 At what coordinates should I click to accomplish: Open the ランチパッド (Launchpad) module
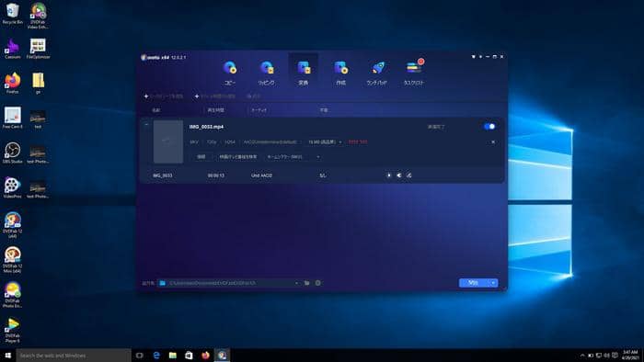coord(377,73)
